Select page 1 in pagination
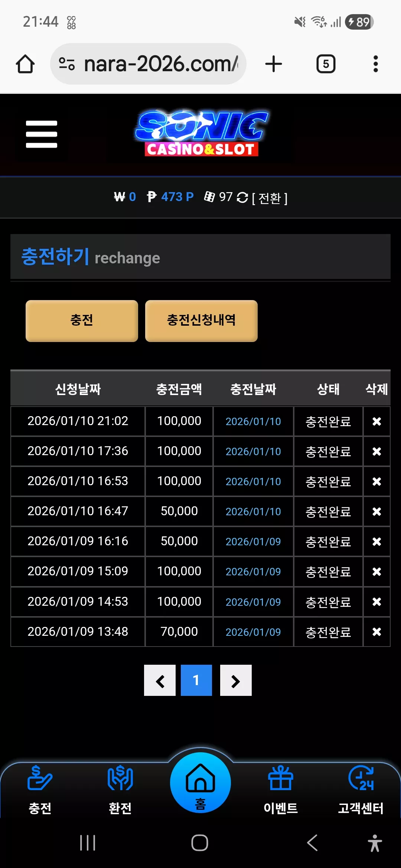401x868 pixels. [x=196, y=680]
